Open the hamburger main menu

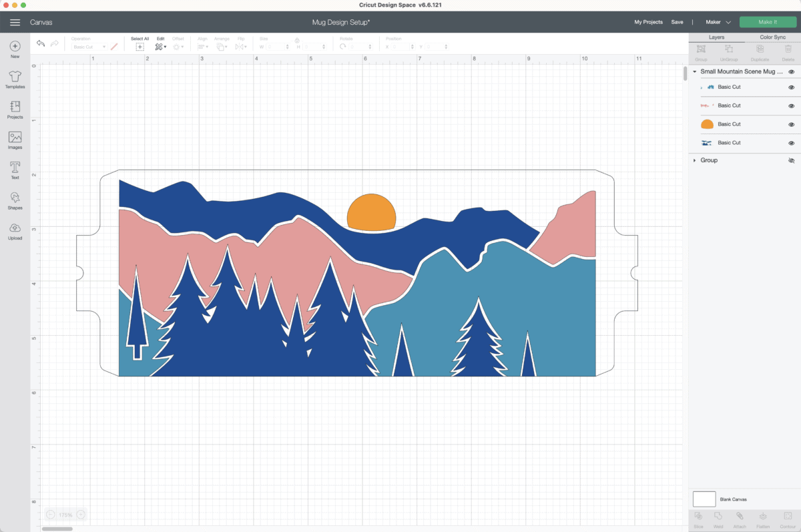tap(15, 22)
